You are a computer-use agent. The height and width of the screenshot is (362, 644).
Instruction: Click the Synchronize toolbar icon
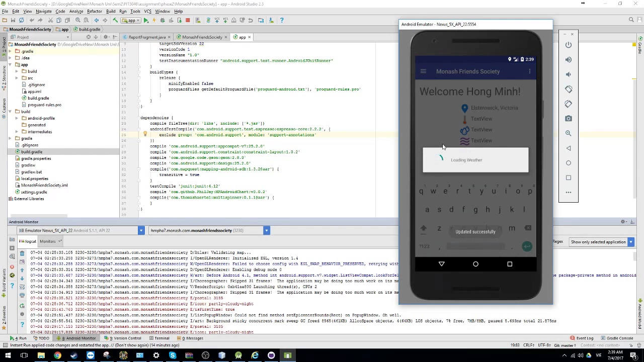pos(22,20)
